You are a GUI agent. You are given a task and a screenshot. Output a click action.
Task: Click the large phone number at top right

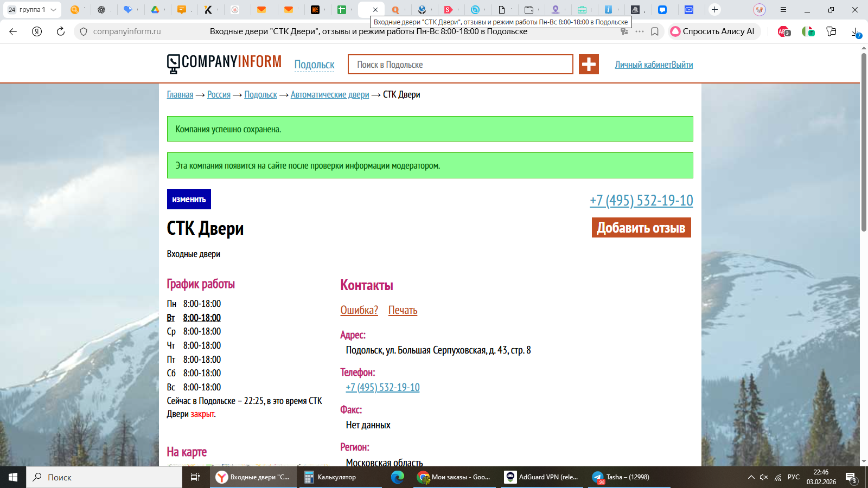pos(641,200)
